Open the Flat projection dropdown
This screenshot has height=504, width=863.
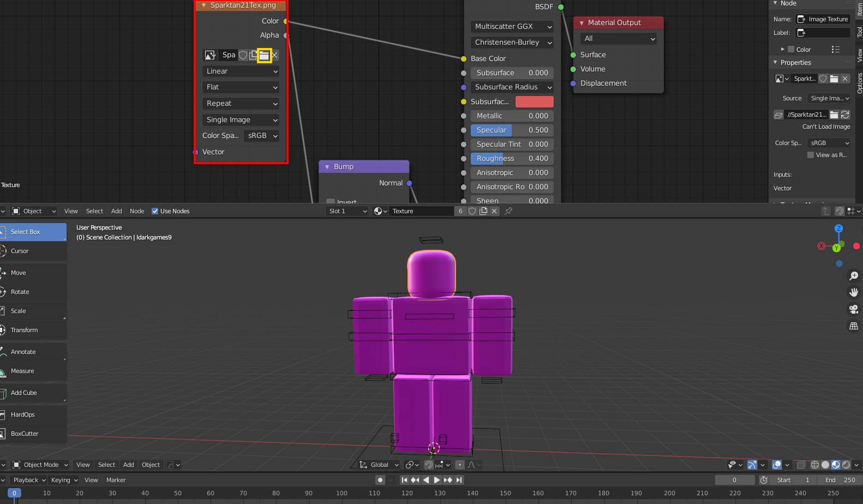[x=241, y=87]
